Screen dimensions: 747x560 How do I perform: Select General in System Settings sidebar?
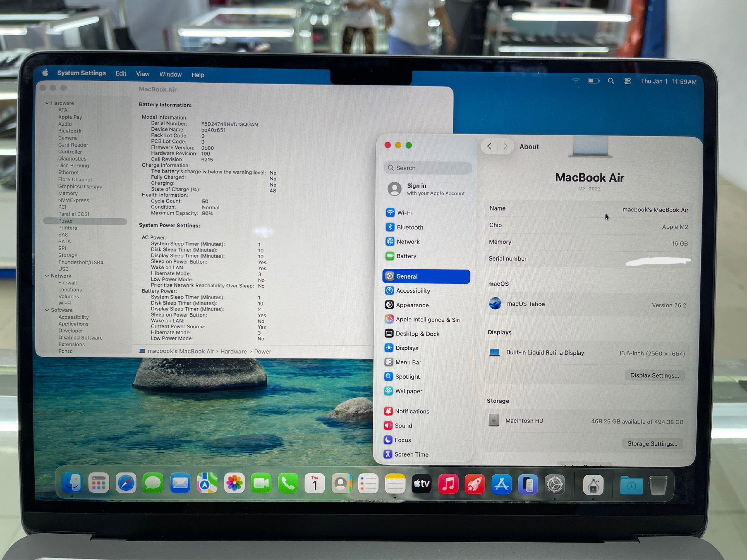click(426, 276)
